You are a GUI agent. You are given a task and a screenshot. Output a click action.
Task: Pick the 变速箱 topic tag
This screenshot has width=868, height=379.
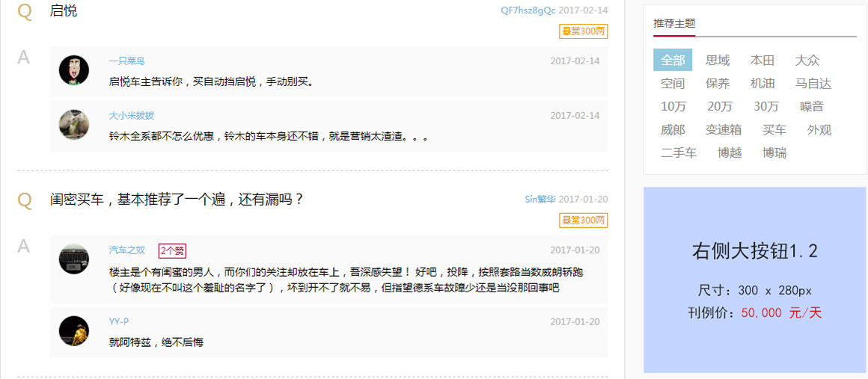pos(724,130)
